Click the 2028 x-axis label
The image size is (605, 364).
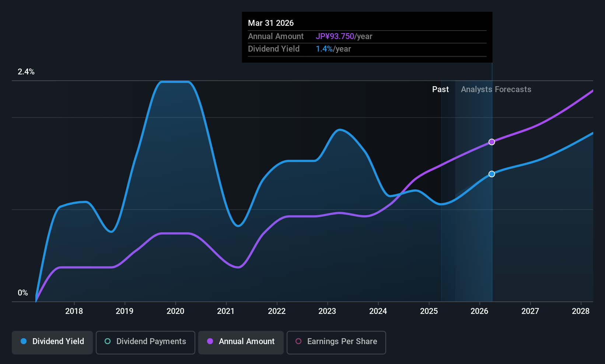[x=581, y=311]
